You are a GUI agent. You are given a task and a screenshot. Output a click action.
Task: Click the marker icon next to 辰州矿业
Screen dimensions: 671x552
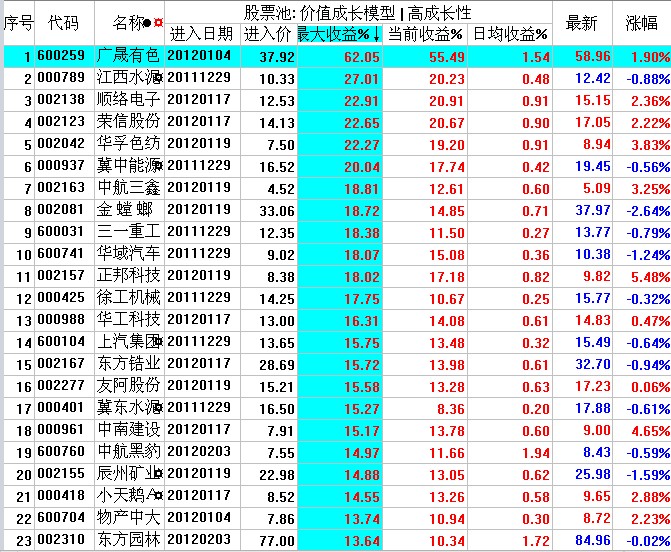159,474
